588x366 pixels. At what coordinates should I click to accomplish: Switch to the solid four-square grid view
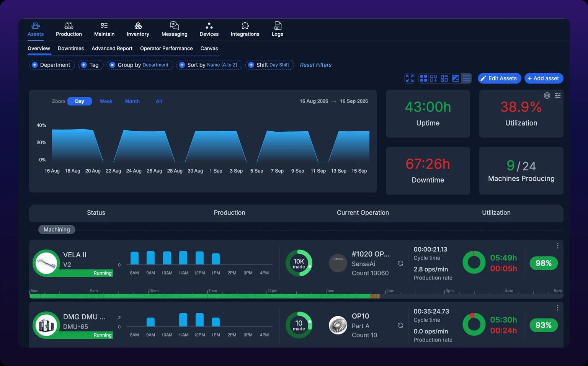pos(423,78)
